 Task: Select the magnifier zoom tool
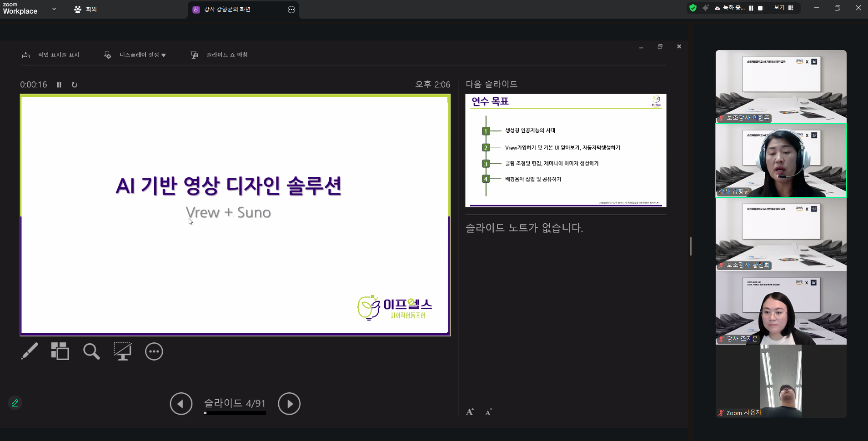pos(91,351)
